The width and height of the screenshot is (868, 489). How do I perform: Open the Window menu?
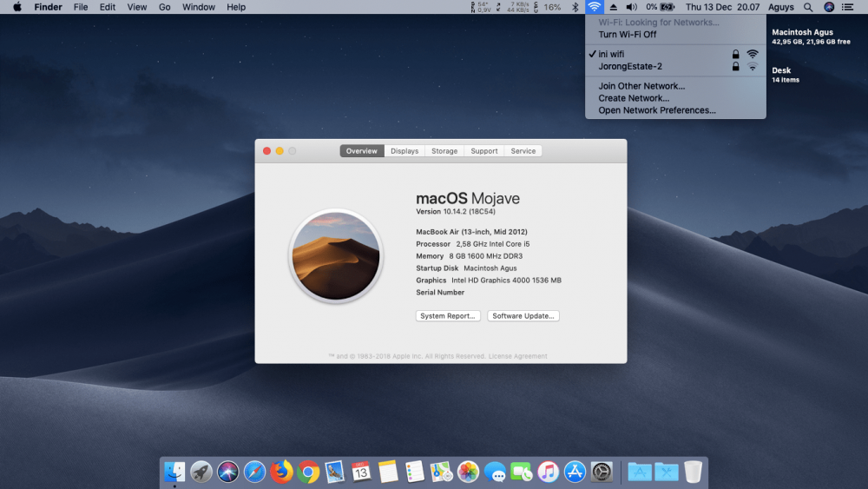pyautogui.click(x=198, y=7)
